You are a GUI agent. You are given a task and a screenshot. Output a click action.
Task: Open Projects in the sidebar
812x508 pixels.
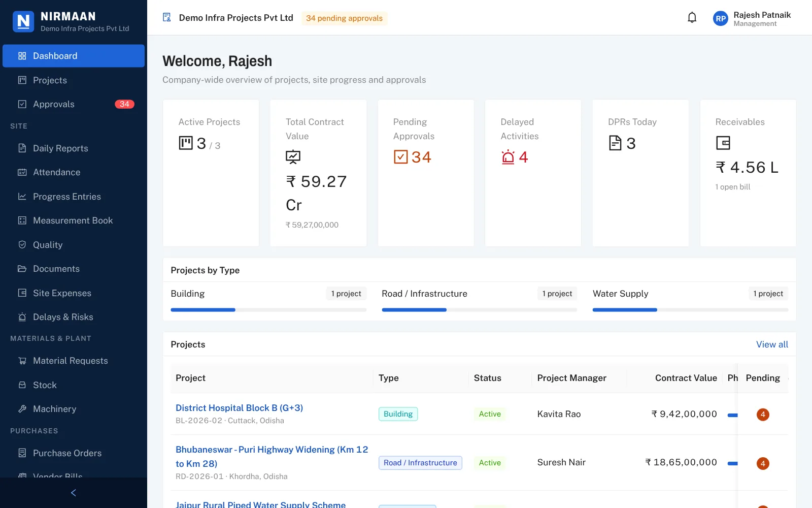(74, 80)
